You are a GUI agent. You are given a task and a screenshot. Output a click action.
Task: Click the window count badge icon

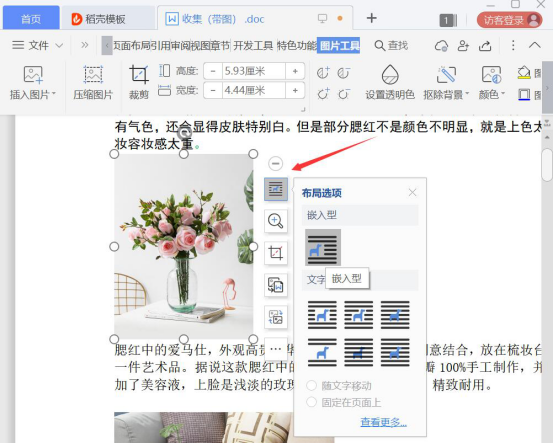point(448,20)
